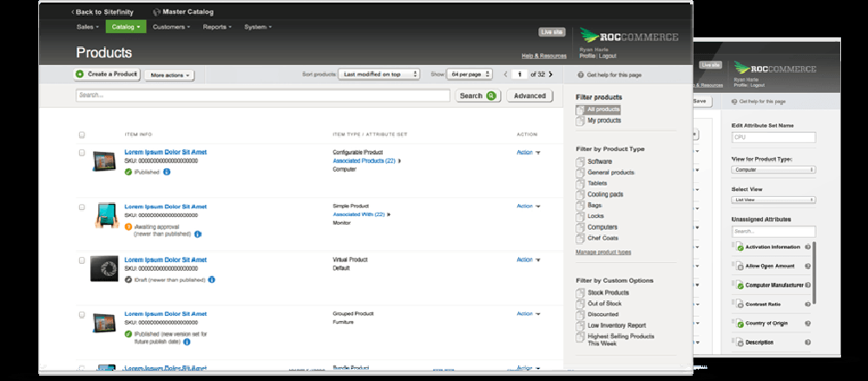Open the More actions dropdown
Viewport: 868px width, 381px height.
pyautogui.click(x=169, y=76)
